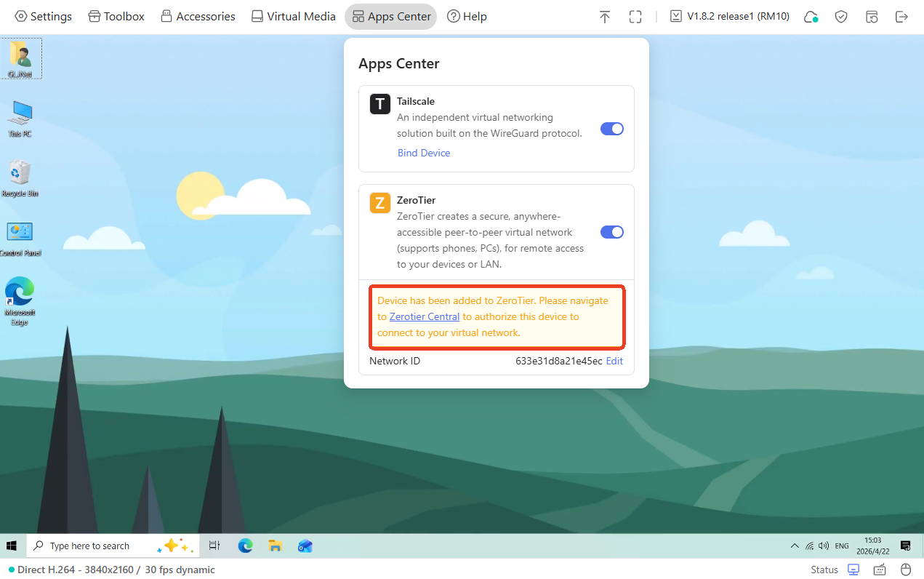Viewport: 924px width, 579px height.
Task: Select the fullscreen icon in the toolbar
Action: point(635,16)
